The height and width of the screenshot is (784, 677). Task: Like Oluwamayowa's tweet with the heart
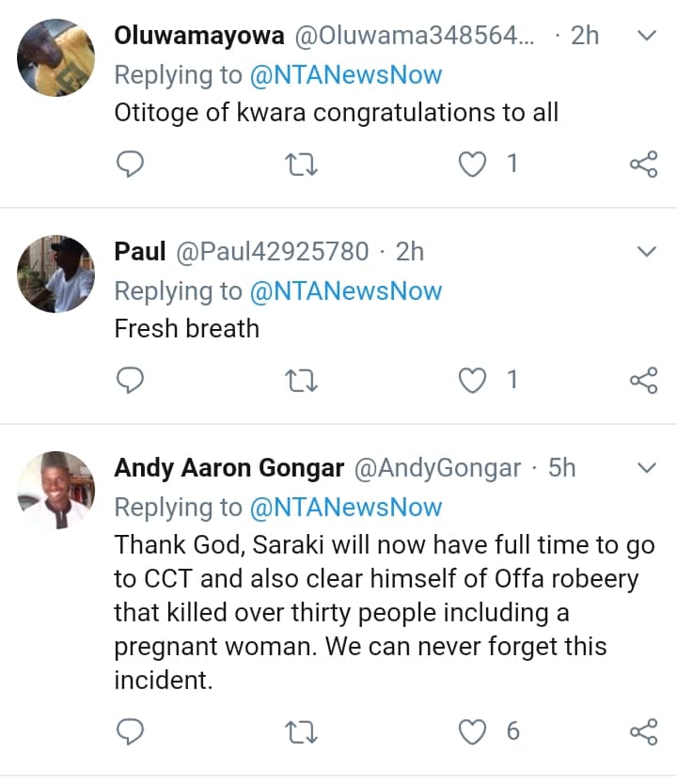tap(471, 165)
